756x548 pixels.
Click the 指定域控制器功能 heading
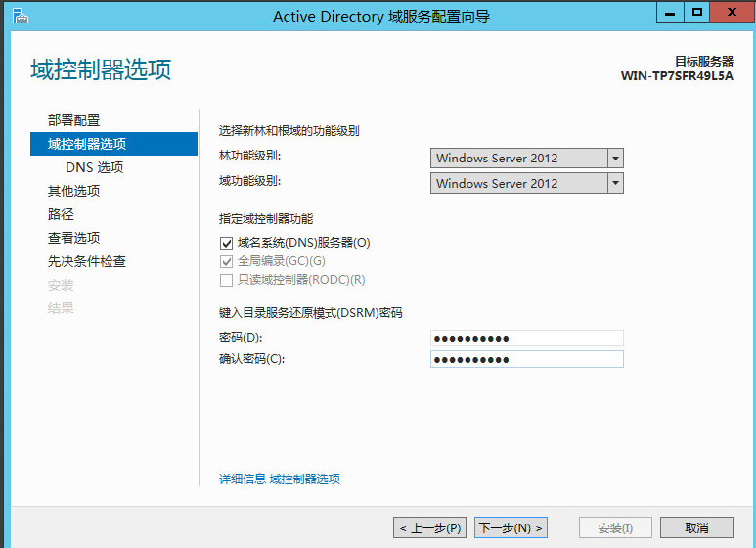click(266, 219)
